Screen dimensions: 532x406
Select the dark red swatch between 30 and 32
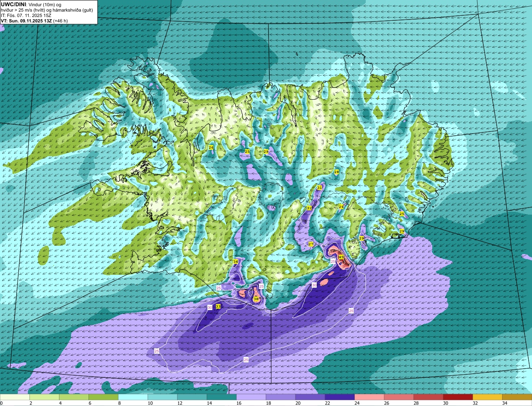pos(458,397)
